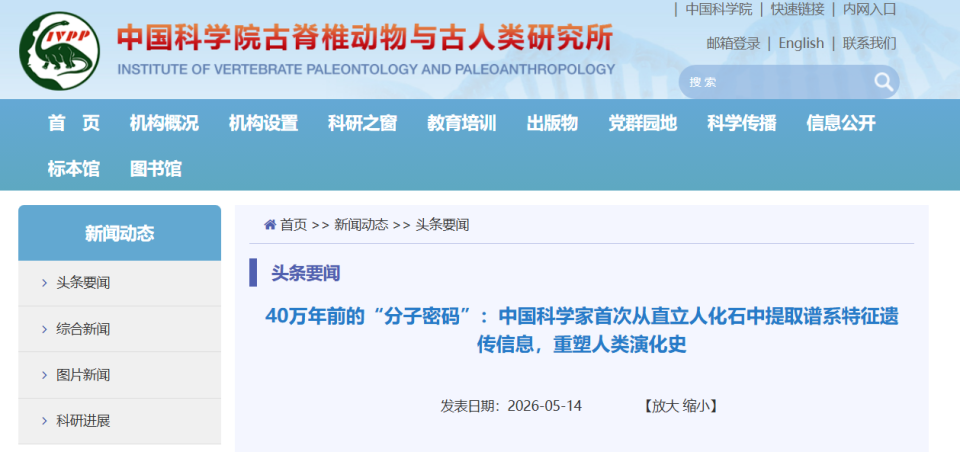Open 党群园地 navigation menu

coord(643,123)
